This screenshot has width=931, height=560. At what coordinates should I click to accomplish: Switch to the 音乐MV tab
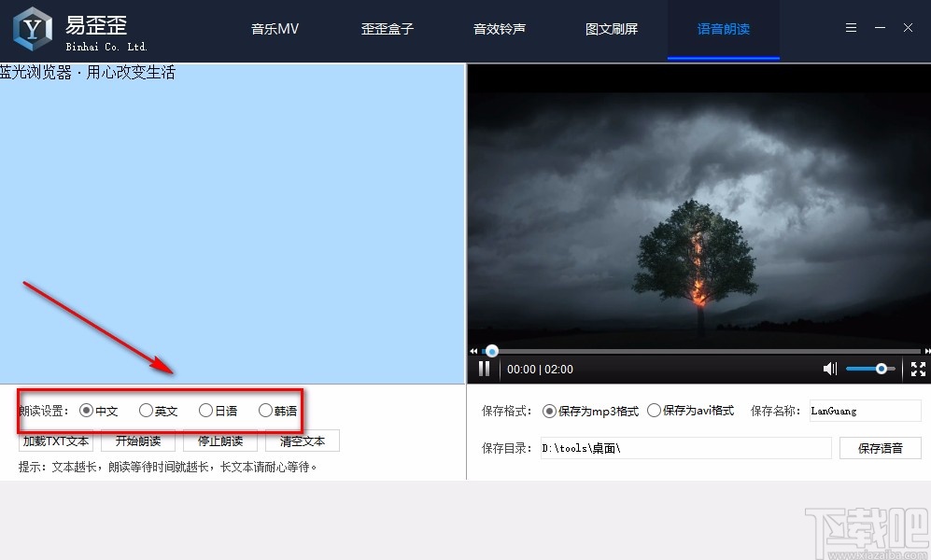(275, 28)
